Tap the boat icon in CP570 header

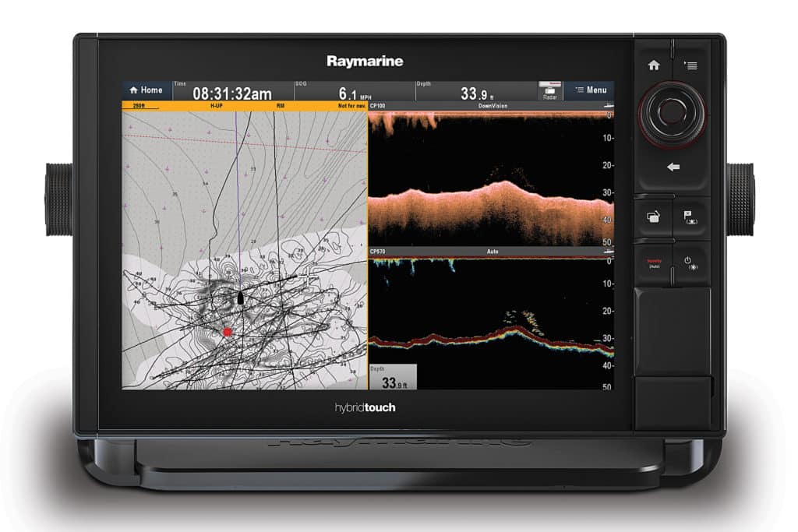pyautogui.click(x=608, y=252)
